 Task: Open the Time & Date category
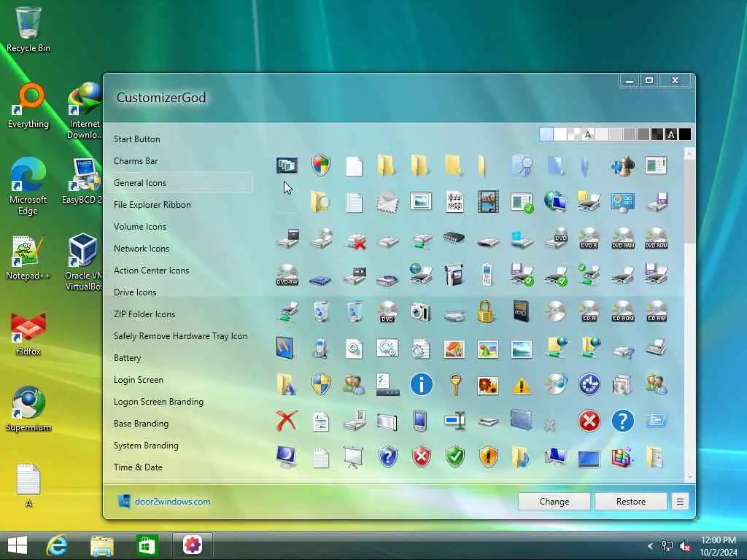pyautogui.click(x=138, y=467)
